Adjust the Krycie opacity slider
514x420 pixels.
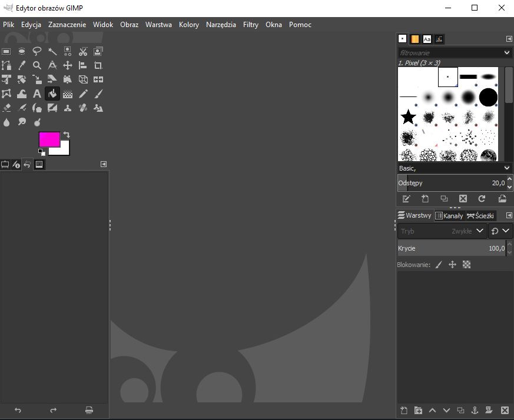point(452,248)
